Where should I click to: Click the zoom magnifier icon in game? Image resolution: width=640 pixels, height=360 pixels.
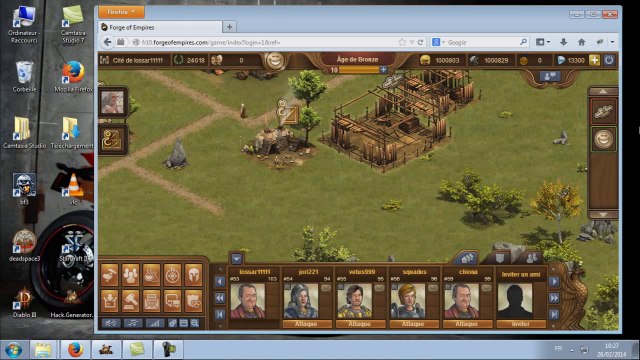point(195,323)
